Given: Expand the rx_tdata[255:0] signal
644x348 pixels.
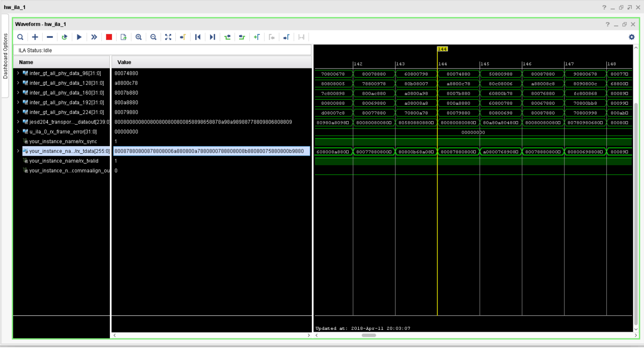Looking at the screenshot, I should coord(18,151).
